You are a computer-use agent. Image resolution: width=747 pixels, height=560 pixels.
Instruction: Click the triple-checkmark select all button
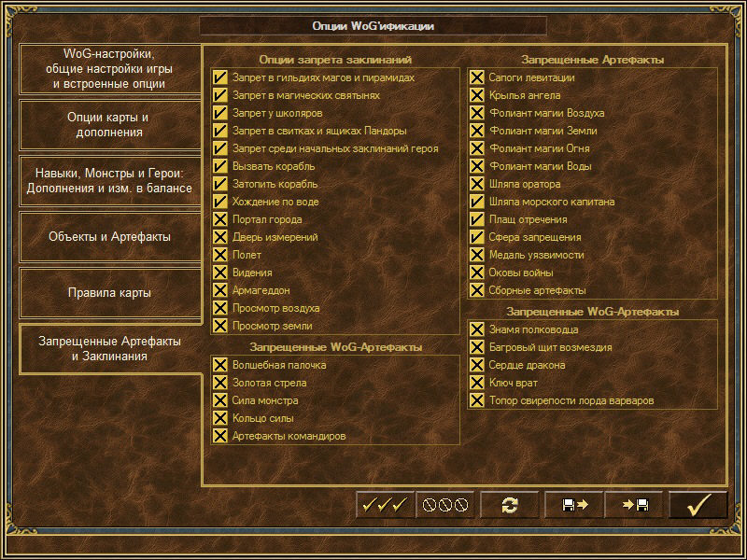385,505
